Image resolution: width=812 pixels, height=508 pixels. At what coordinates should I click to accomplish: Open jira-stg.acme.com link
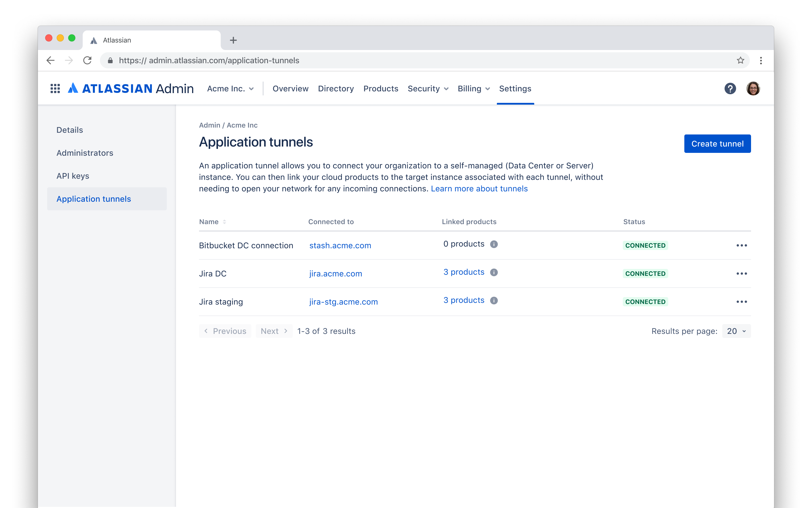(x=343, y=302)
